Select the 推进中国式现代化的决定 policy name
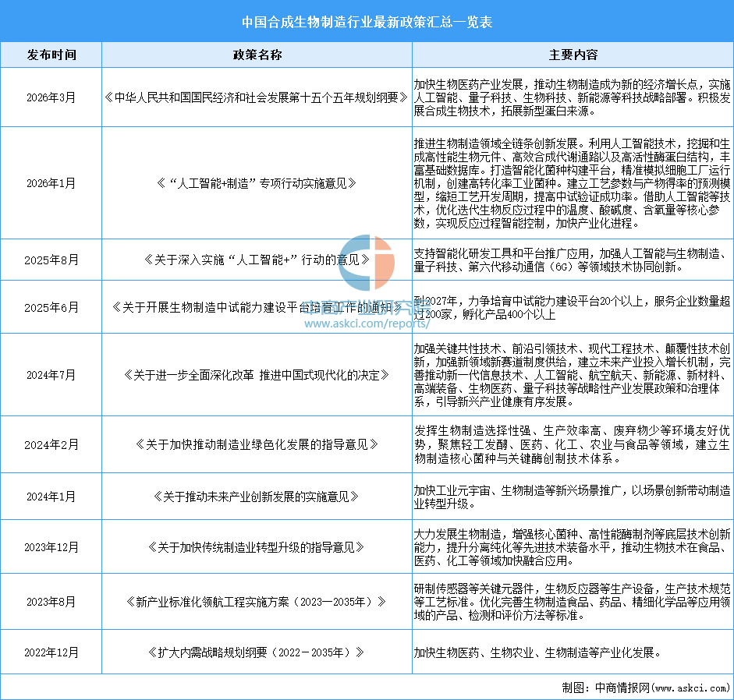Screen dimensions: 734x700 pos(257,374)
